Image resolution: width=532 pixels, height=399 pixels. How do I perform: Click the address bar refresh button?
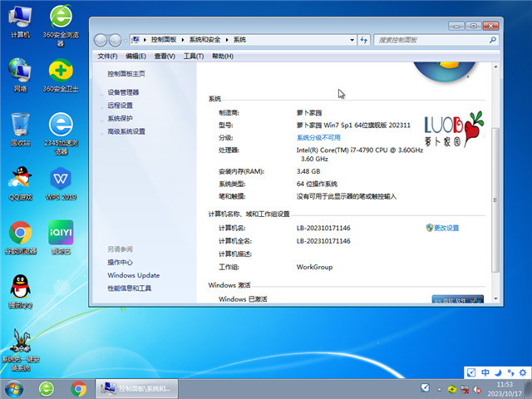[364, 40]
